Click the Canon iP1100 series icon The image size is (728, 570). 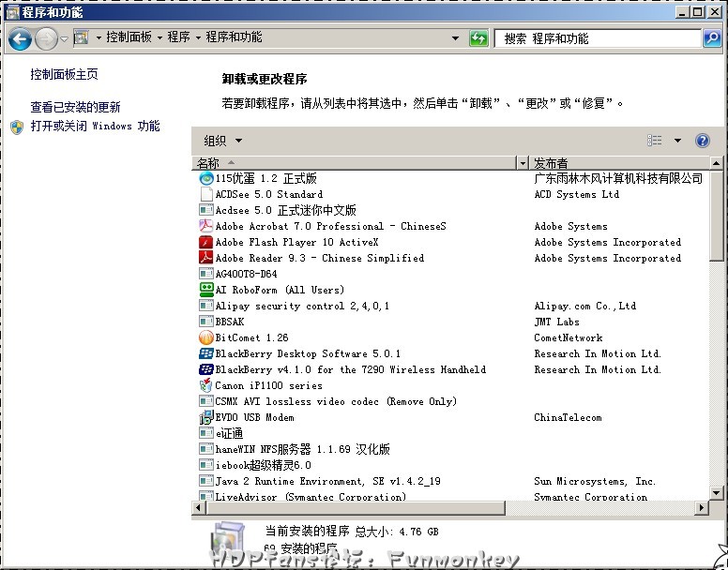coord(206,385)
